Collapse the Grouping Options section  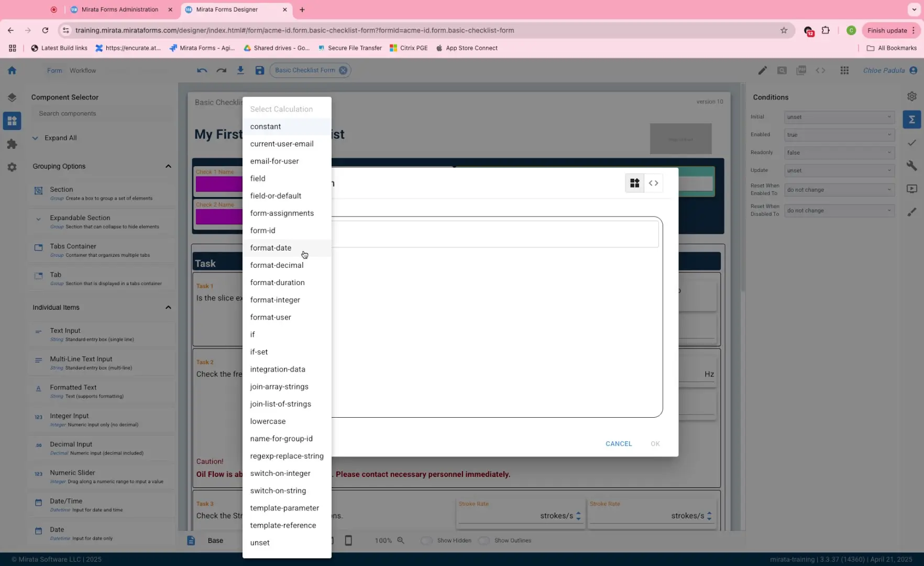pos(168,166)
